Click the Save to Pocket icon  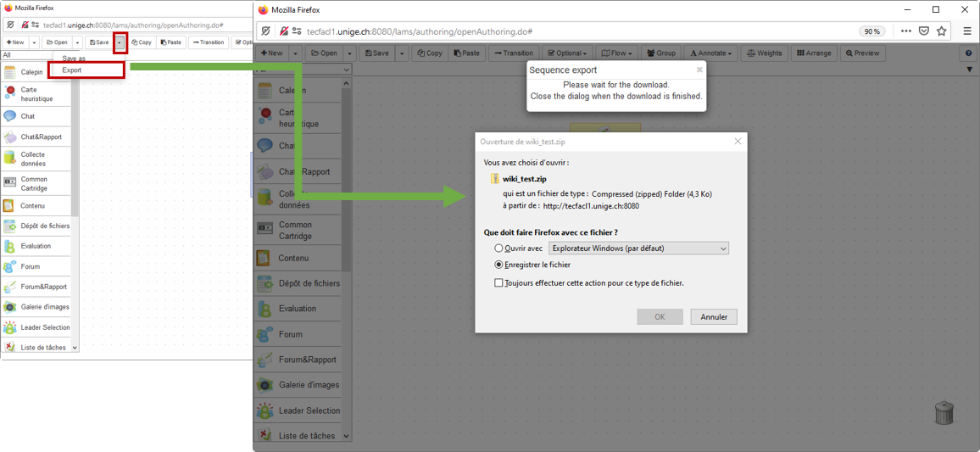[924, 31]
